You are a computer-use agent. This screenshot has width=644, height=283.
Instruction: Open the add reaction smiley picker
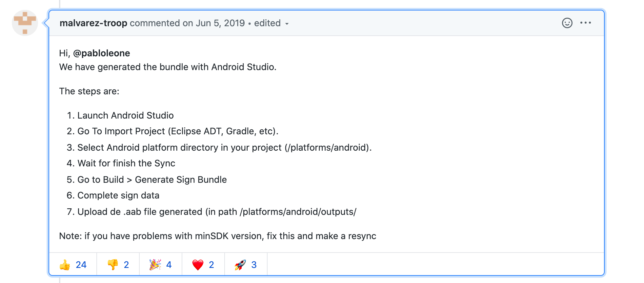(567, 23)
